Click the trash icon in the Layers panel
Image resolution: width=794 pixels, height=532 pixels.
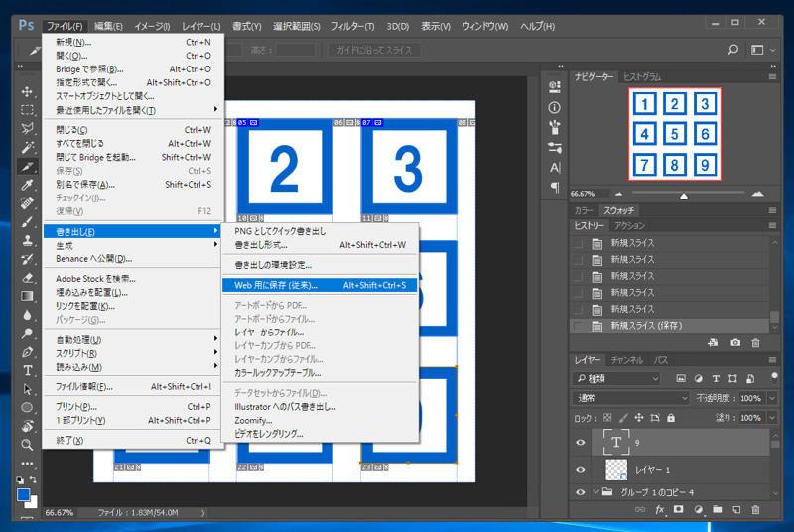755,510
